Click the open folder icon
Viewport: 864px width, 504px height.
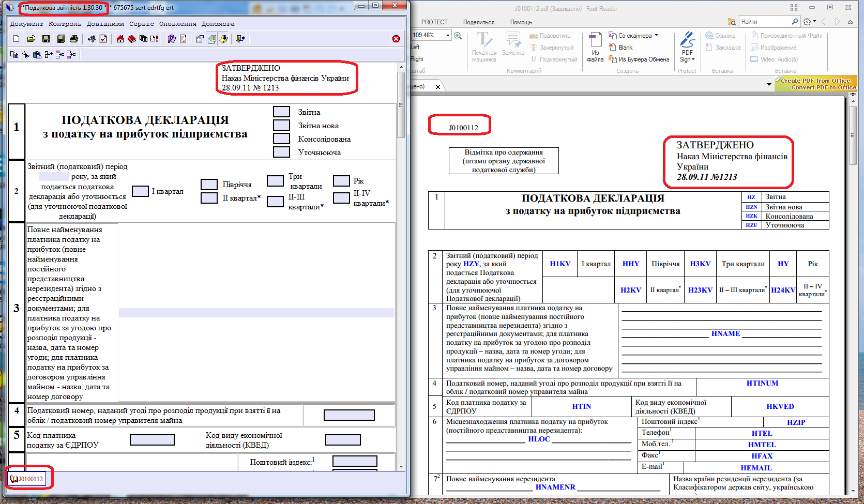coord(31,39)
